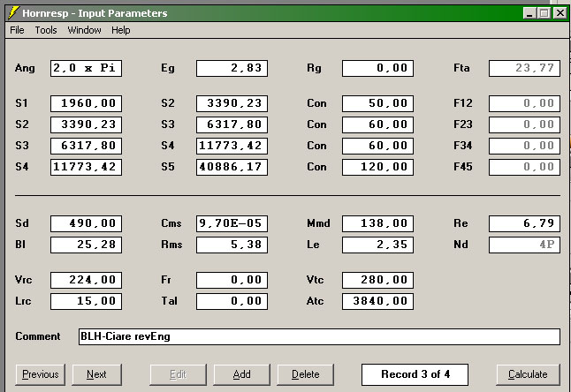Click the Fta field showing 23,77
The image size is (571, 392).
[x=524, y=68]
